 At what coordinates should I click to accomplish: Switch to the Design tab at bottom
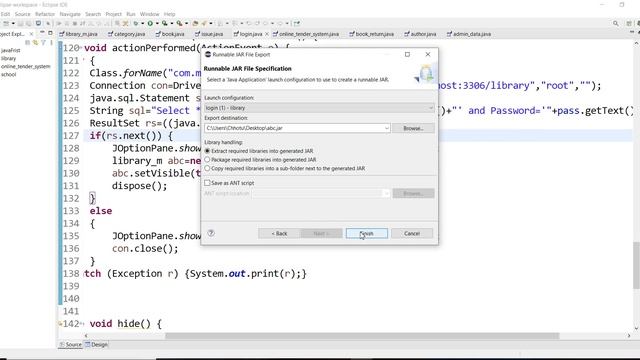97,344
